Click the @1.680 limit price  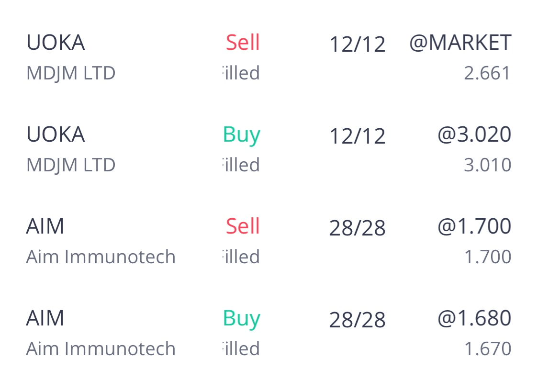click(x=474, y=318)
